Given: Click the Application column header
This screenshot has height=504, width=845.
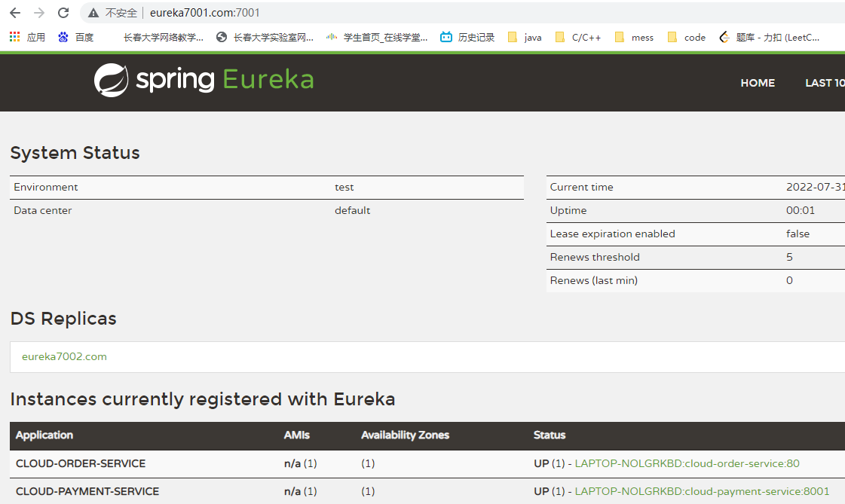Looking at the screenshot, I should click(x=44, y=435).
